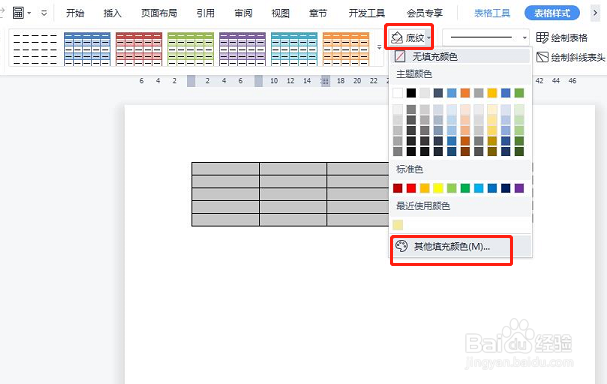Switch to the 章节 tab

[318, 13]
